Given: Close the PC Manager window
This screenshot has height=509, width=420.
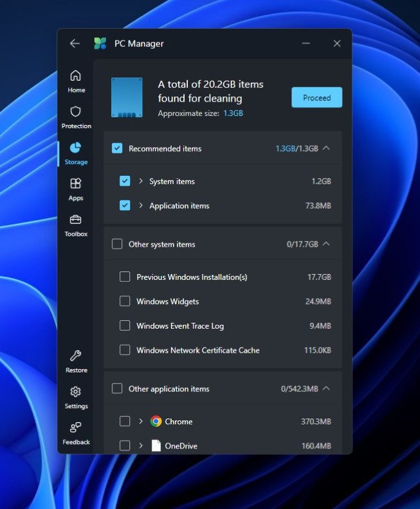Looking at the screenshot, I should click(x=337, y=43).
